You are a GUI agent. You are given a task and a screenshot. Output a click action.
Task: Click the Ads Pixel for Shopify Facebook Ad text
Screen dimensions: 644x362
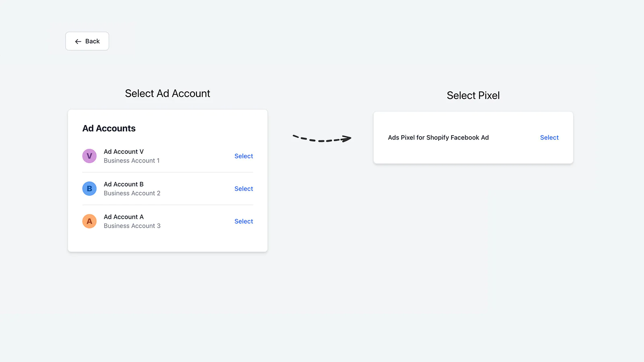click(438, 138)
